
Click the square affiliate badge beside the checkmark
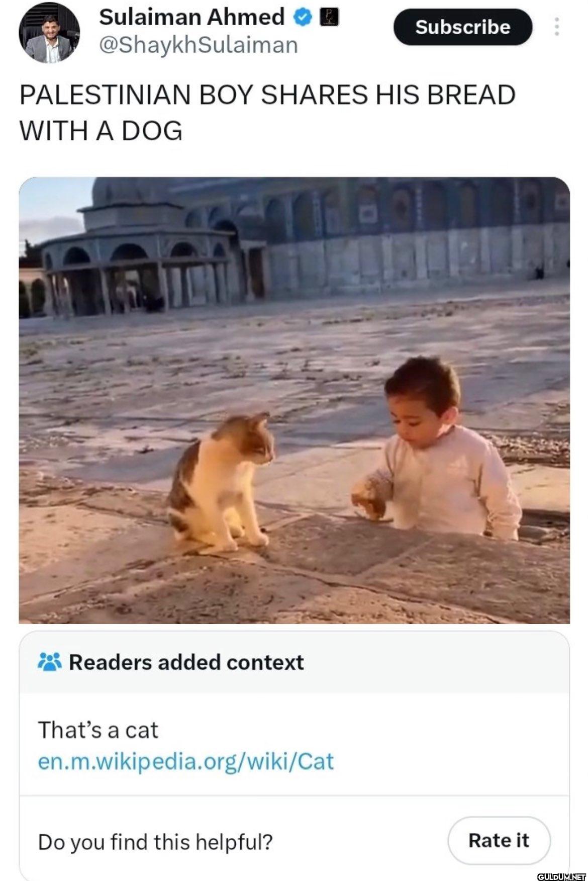330,17
